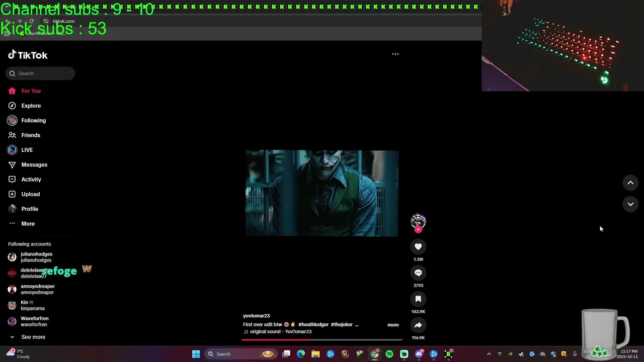Click the Upload plus icon

pyautogui.click(x=12, y=194)
